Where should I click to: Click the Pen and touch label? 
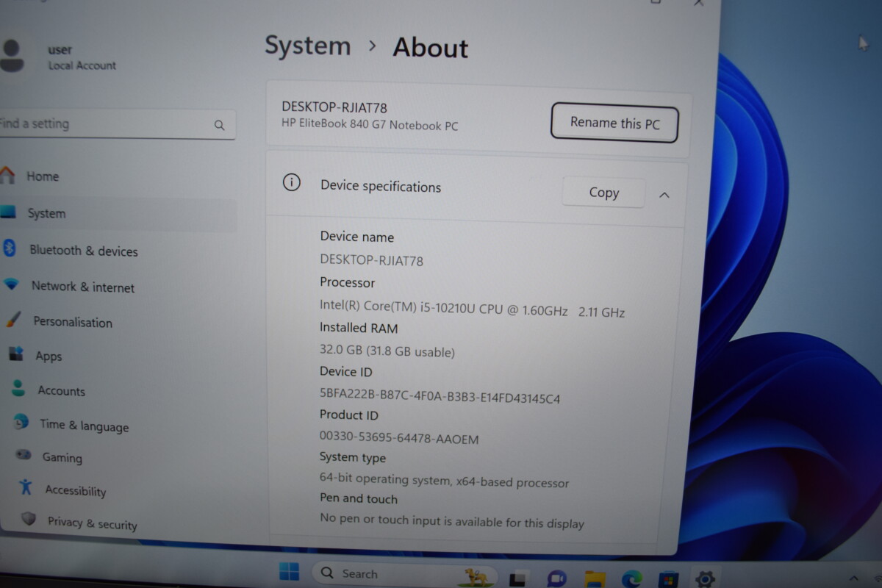pyautogui.click(x=358, y=498)
